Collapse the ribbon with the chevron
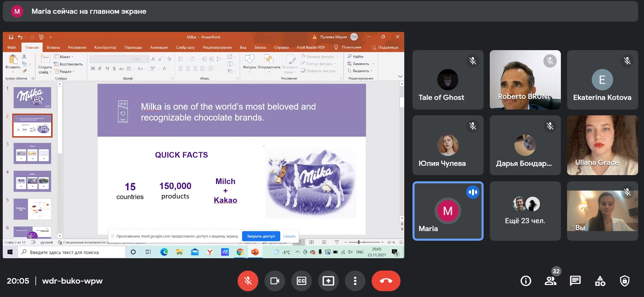Viewport: 644px width, 297px height. point(400,76)
